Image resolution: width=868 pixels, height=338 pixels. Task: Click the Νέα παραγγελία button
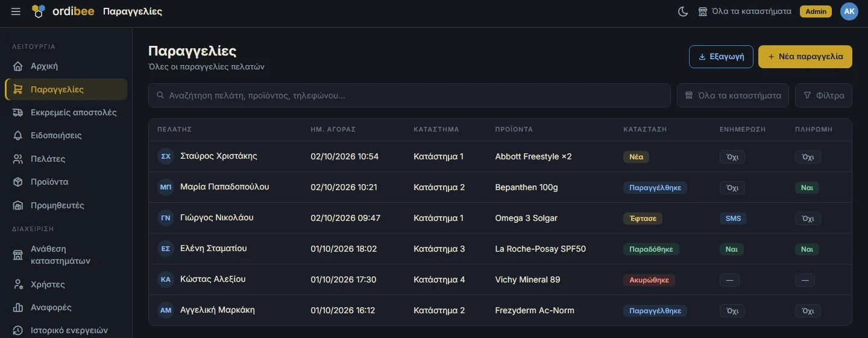(x=805, y=57)
